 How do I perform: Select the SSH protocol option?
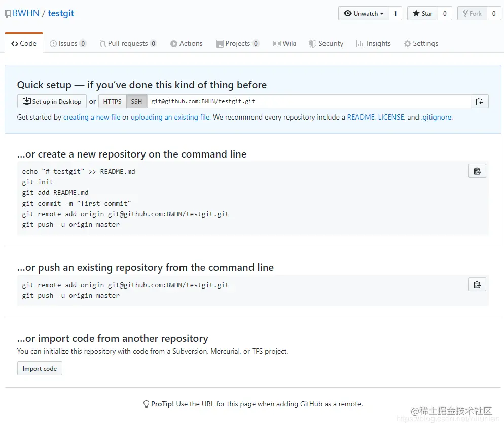pos(136,102)
